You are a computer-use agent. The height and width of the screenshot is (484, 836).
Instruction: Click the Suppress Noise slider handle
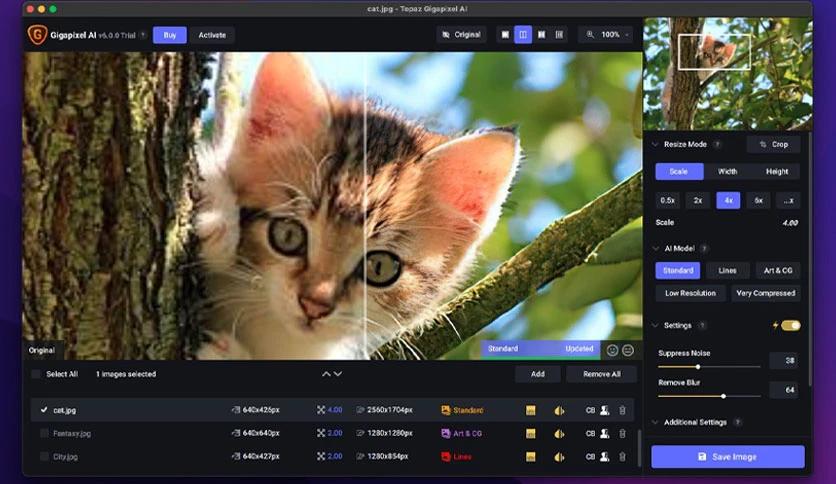tap(697, 367)
